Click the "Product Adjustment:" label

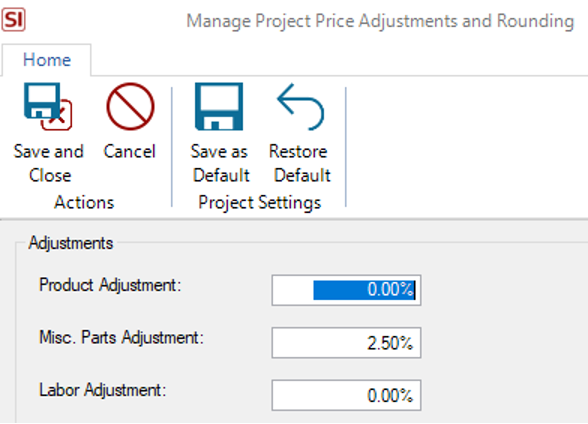pos(110,285)
